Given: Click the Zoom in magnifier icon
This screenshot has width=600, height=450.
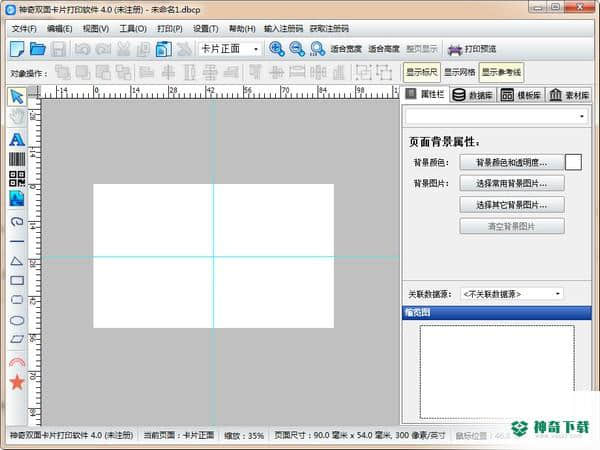Looking at the screenshot, I should pyautogui.click(x=277, y=49).
